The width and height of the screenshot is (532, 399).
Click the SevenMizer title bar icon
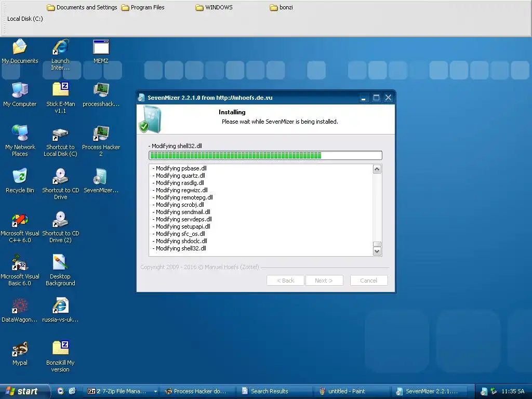click(141, 98)
